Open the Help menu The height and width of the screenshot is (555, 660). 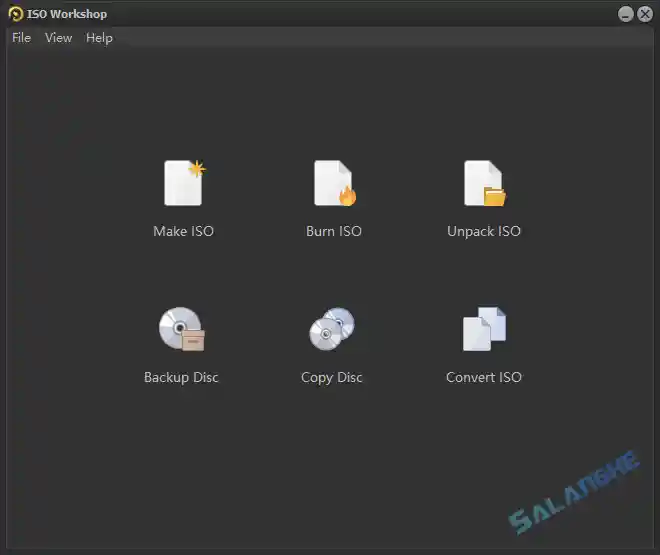(x=99, y=38)
